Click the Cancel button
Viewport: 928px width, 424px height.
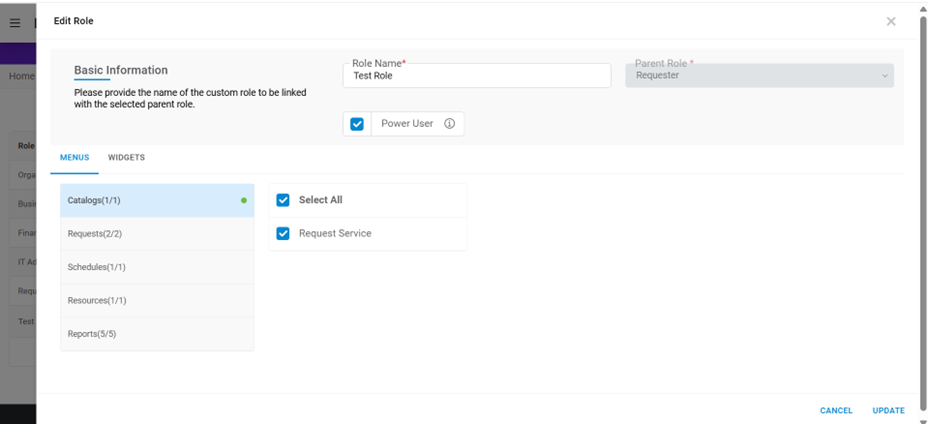836,410
